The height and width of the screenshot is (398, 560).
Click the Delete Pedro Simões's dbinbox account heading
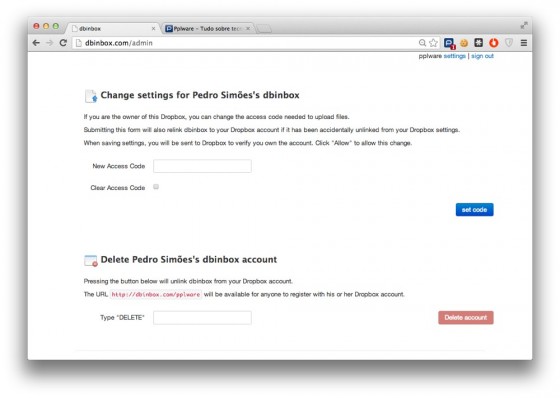(189, 259)
